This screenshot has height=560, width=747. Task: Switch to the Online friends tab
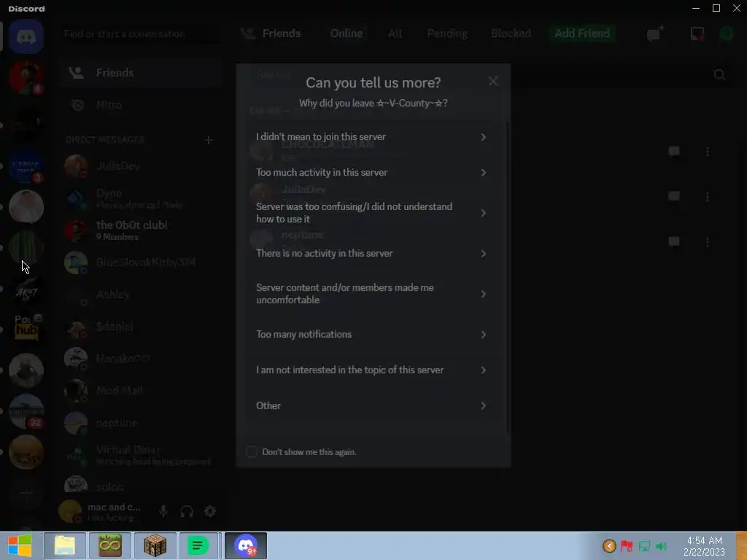[x=347, y=34]
